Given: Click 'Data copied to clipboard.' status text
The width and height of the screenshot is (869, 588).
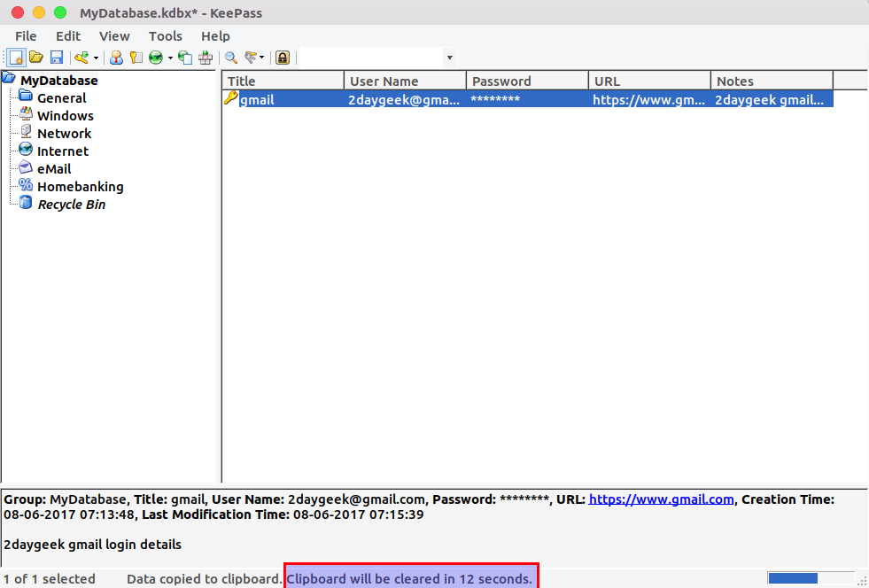Looking at the screenshot, I should [x=205, y=579].
